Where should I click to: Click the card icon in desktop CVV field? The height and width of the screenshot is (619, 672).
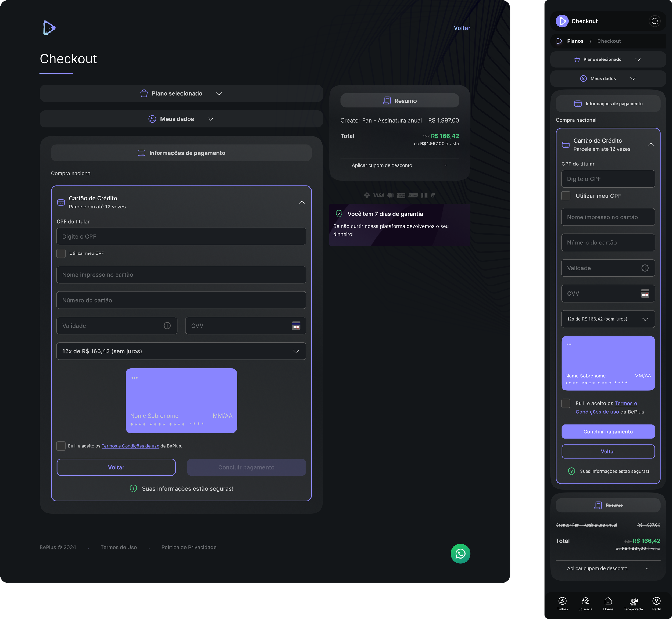tap(296, 326)
